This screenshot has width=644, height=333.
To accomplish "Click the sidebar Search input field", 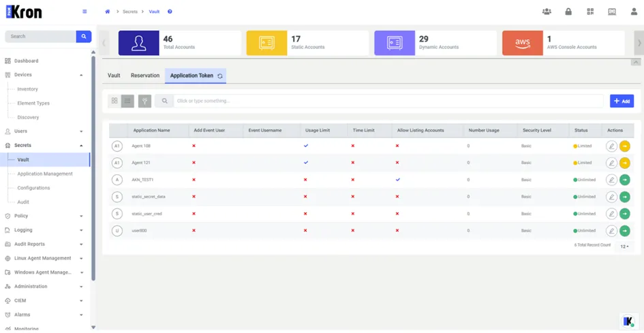I will pos(40,36).
